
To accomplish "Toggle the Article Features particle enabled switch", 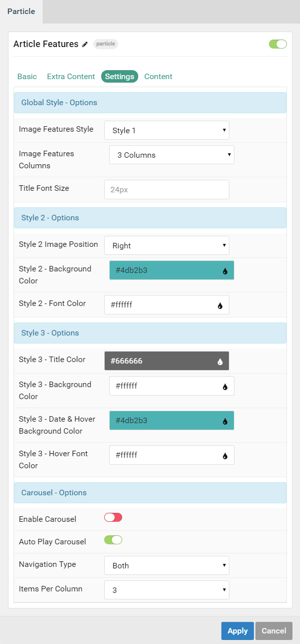I will point(278,44).
